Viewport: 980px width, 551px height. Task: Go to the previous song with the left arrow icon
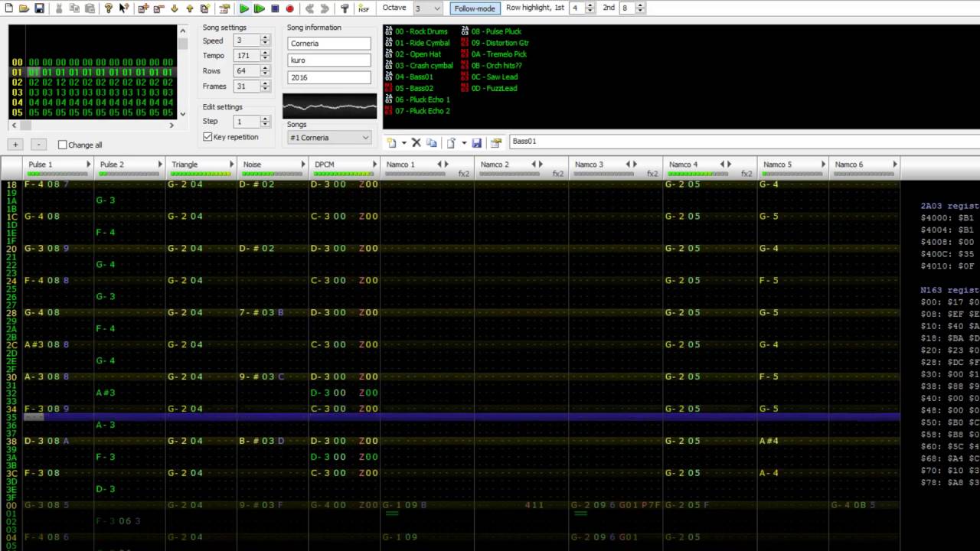(x=309, y=8)
